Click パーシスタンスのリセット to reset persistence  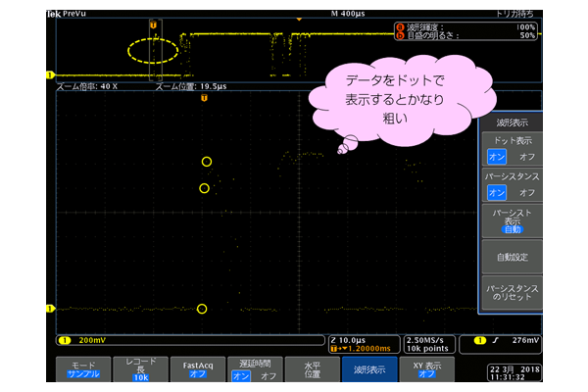(x=512, y=293)
